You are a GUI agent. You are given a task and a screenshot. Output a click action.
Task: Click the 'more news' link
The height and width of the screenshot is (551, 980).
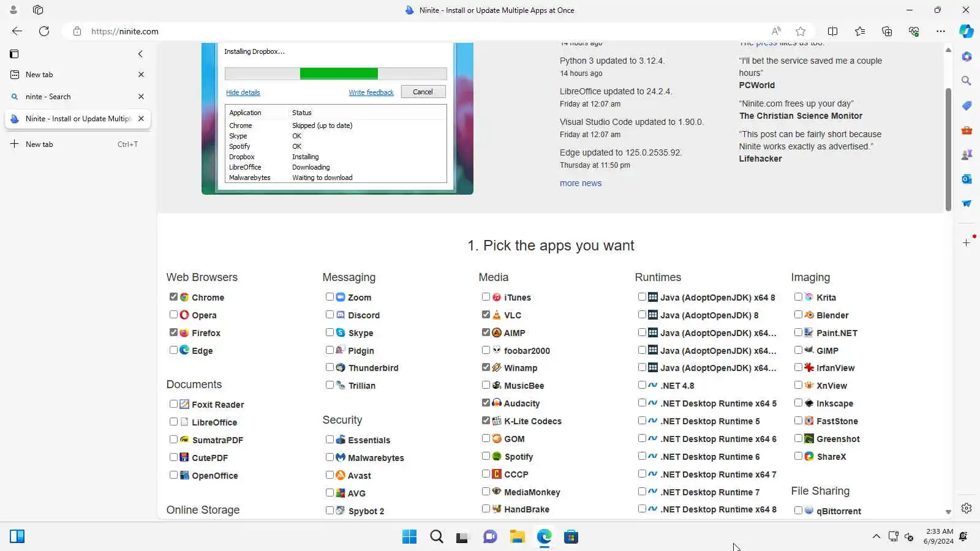(581, 183)
